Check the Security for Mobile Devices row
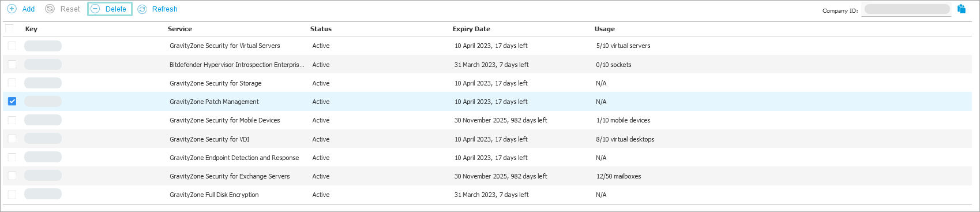The image size is (980, 212). coord(12,120)
